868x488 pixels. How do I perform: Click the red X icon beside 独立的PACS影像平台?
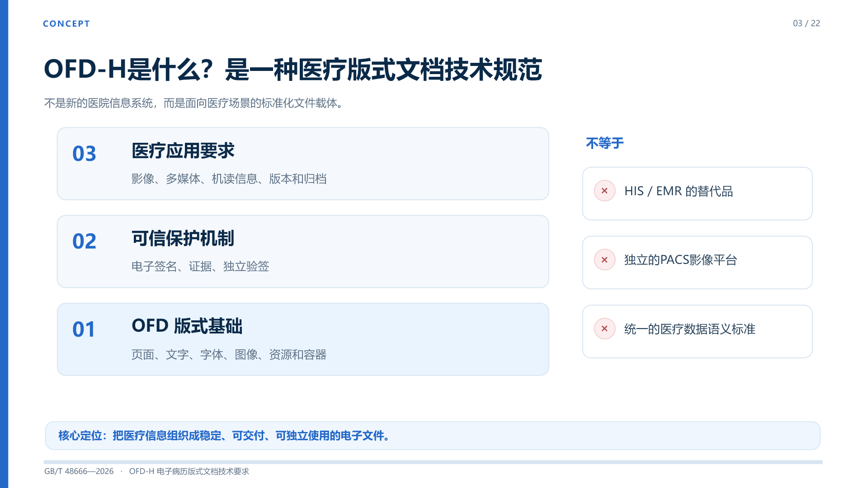click(x=604, y=260)
